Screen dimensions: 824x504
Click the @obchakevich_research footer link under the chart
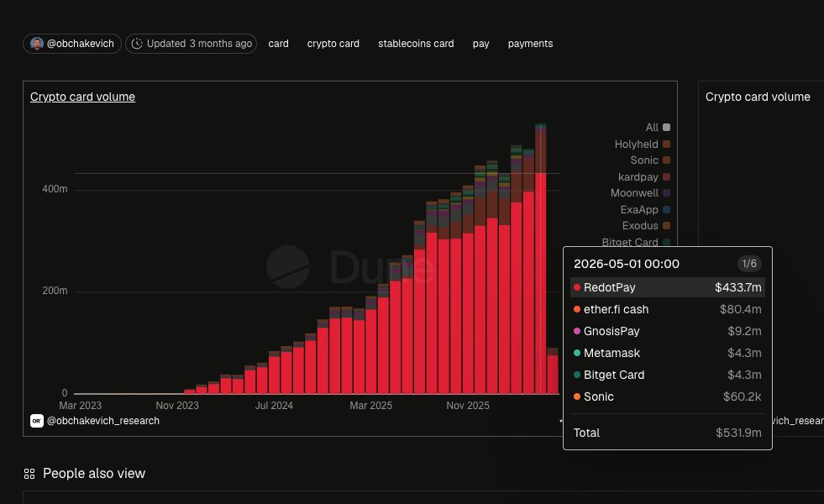(x=103, y=421)
